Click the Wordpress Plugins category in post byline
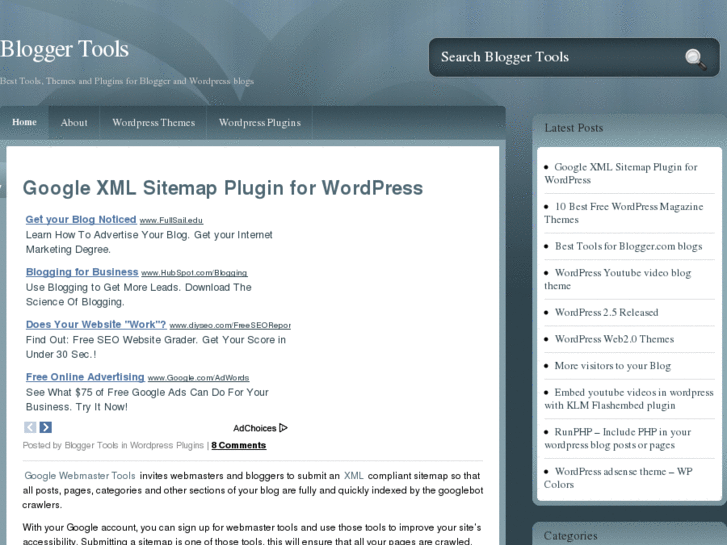The width and height of the screenshot is (727, 545). [x=166, y=445]
